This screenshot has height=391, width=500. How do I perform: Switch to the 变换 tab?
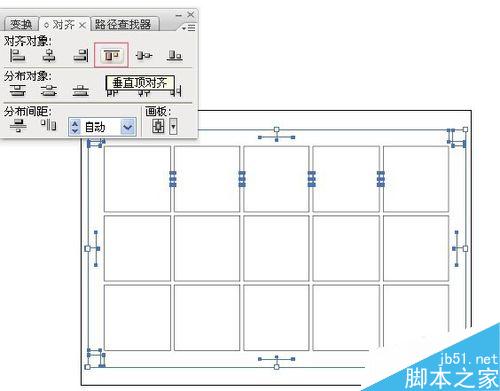(x=21, y=24)
